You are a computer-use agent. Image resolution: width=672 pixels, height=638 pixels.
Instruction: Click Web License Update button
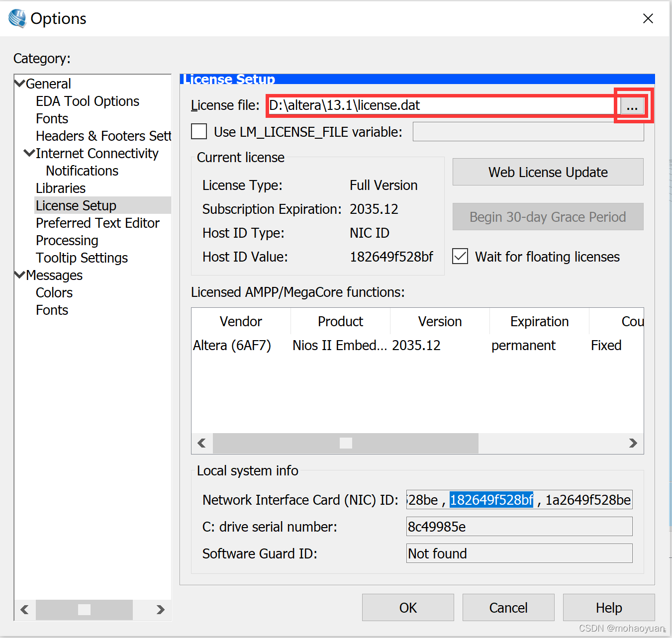point(548,172)
